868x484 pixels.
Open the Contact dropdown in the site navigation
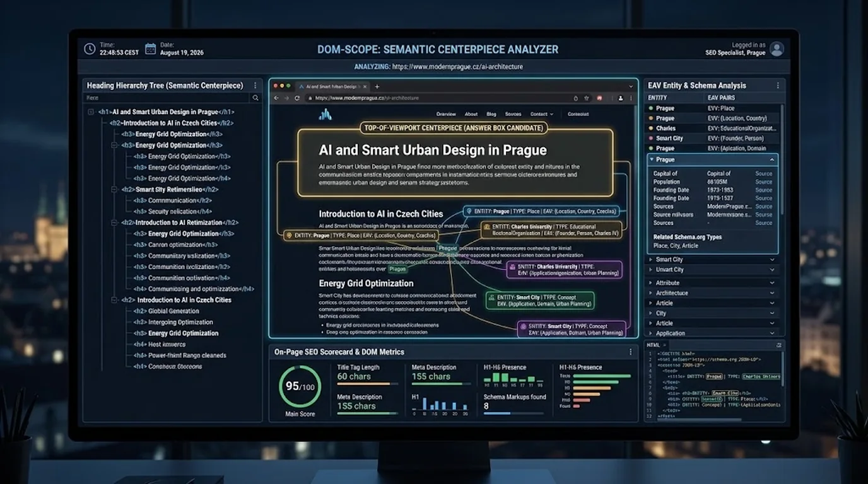coord(541,114)
